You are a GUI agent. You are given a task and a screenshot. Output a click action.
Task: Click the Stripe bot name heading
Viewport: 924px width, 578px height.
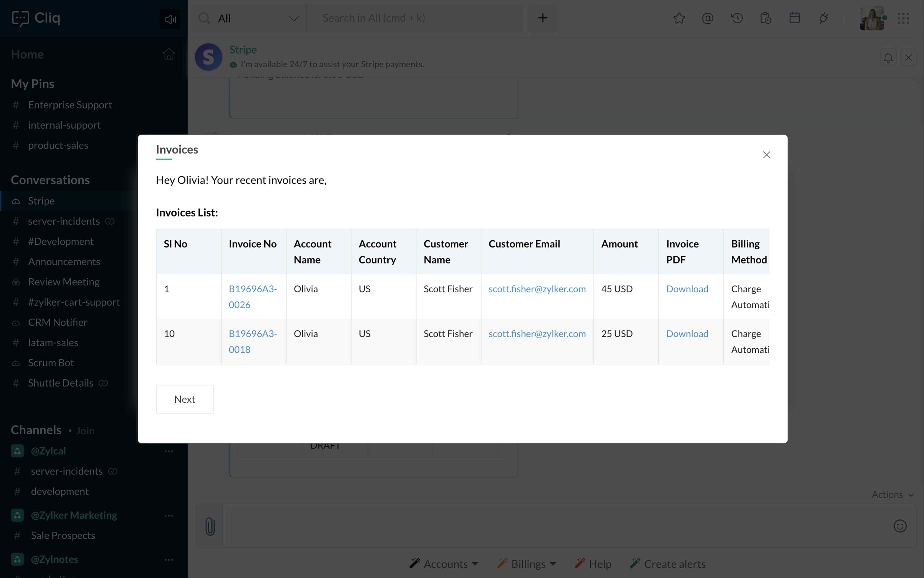(243, 50)
